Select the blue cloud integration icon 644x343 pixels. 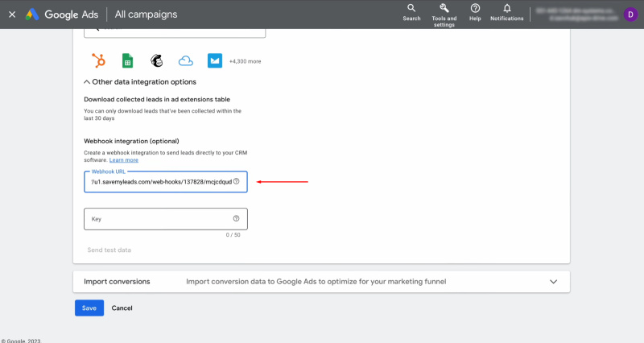pyautogui.click(x=186, y=61)
